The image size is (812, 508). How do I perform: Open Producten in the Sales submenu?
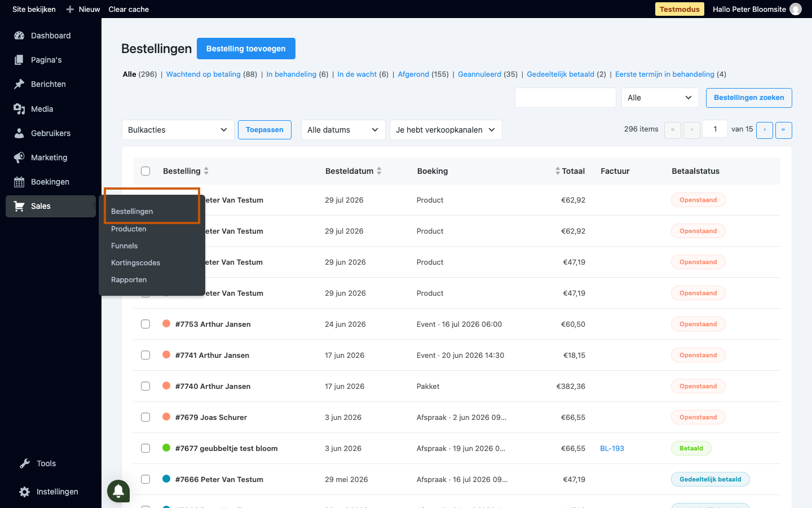[x=129, y=229]
